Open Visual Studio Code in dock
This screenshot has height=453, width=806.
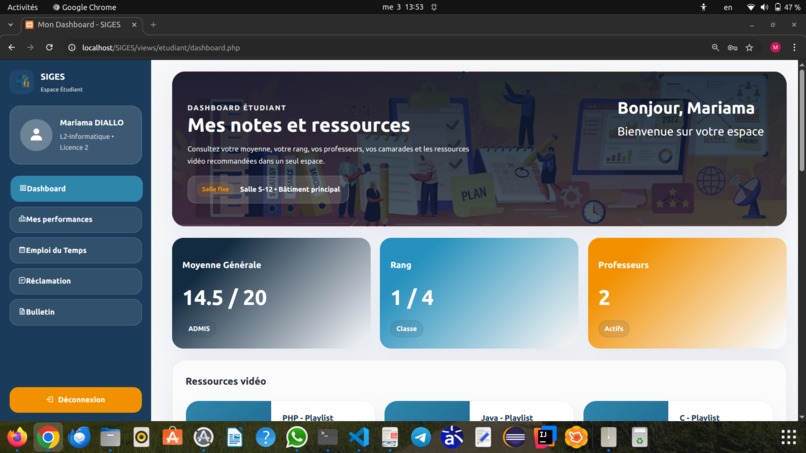[x=359, y=438]
